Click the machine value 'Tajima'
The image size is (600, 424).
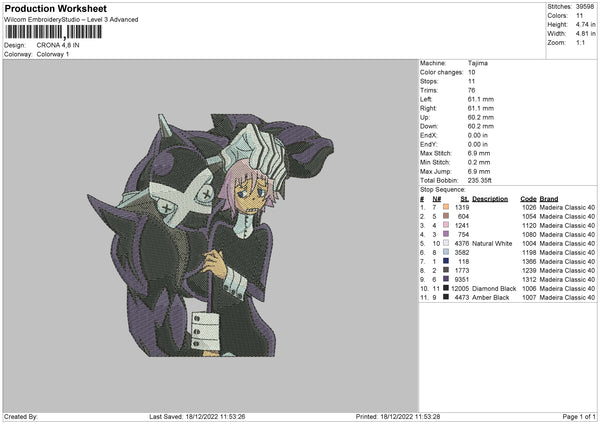478,63
